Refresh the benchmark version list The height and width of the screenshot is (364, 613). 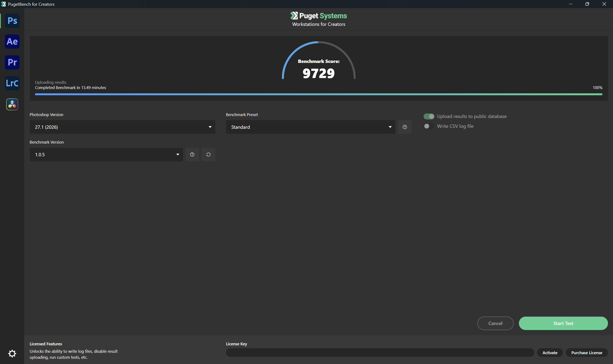(x=208, y=155)
